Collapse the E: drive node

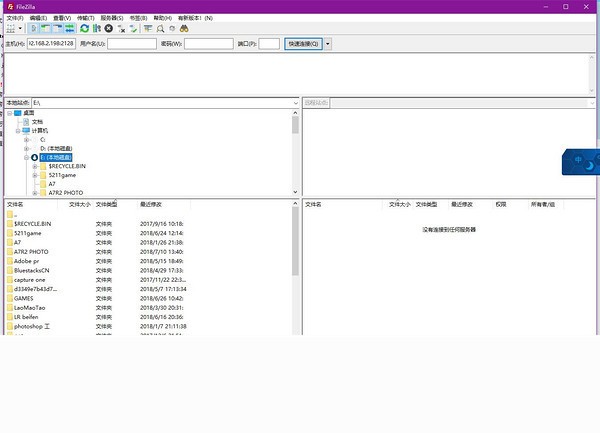(x=26, y=158)
